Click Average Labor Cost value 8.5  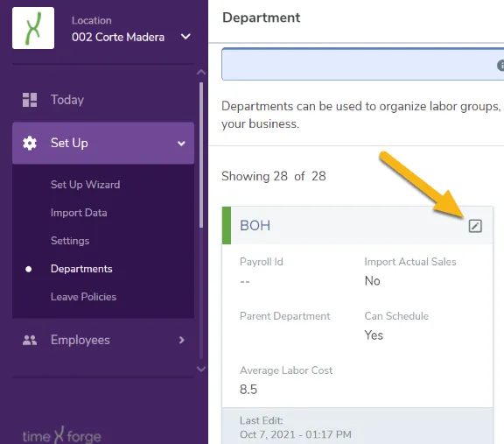[248, 390]
